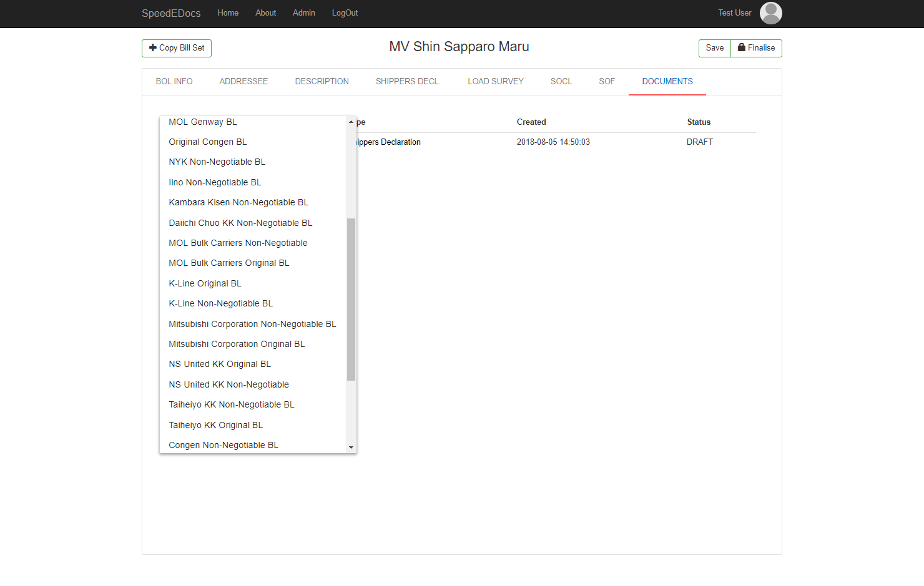This screenshot has width=924, height=586.
Task: Pick NS United KK Non-Negotiable
Action: pyautogui.click(x=253, y=385)
